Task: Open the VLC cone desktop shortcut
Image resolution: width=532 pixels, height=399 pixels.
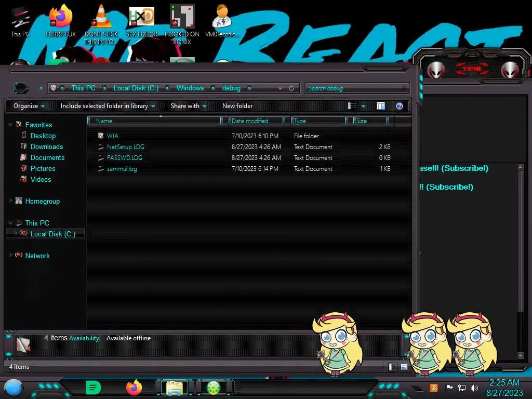Action: pyautogui.click(x=101, y=24)
